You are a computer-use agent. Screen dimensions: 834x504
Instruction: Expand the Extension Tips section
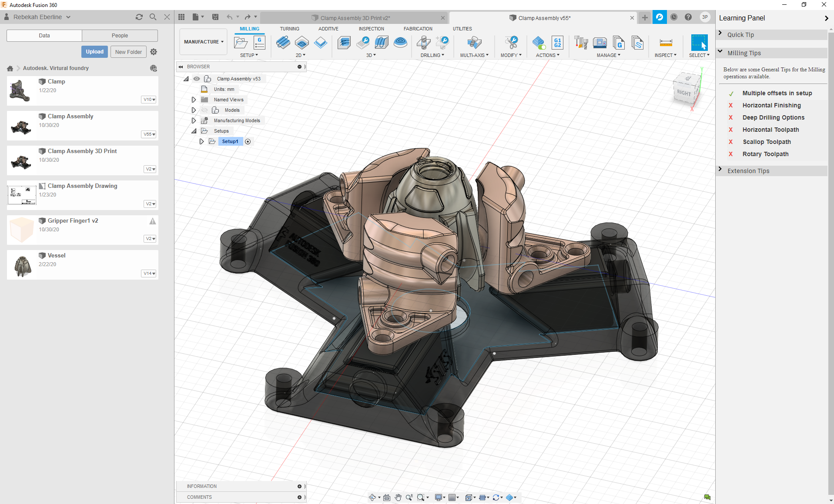(x=748, y=171)
